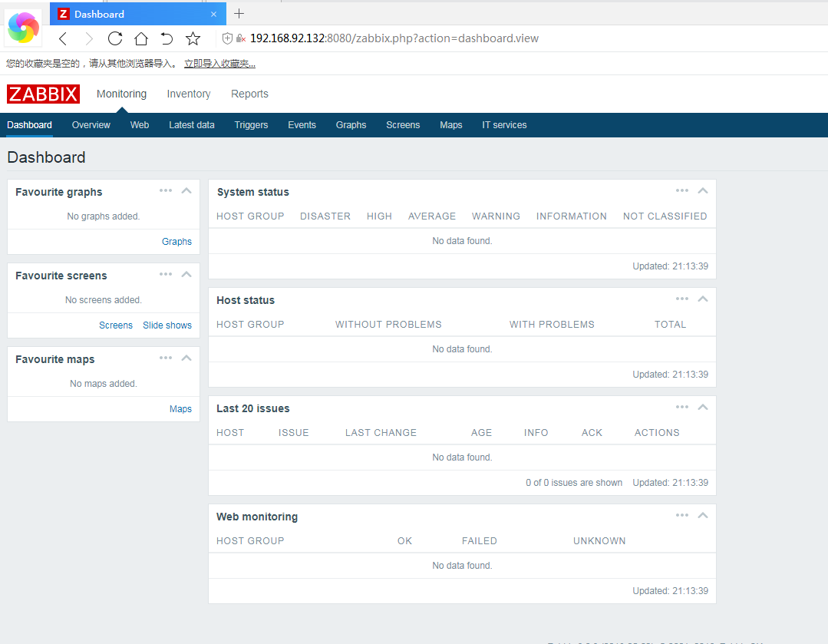Click the Maps link in Favourite maps

180,409
